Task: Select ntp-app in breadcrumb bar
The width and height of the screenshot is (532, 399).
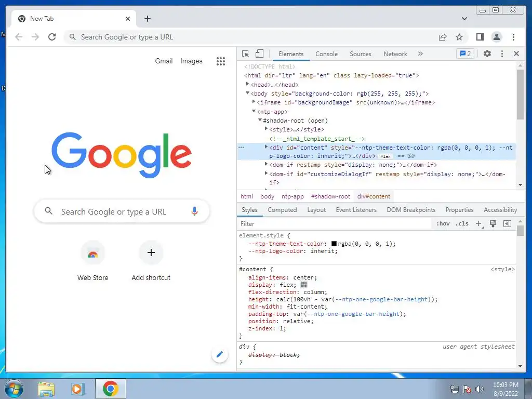Action: 292,196
